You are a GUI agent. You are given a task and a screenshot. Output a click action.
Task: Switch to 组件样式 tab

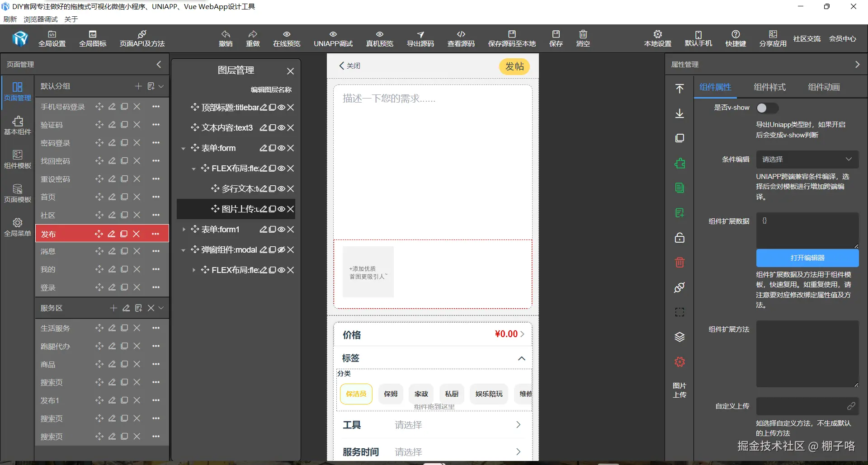point(769,87)
